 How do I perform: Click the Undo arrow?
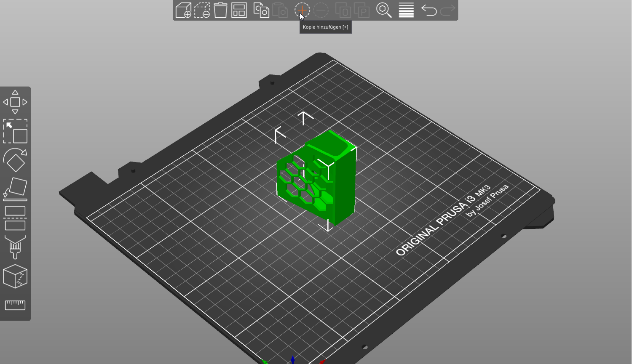tap(429, 10)
